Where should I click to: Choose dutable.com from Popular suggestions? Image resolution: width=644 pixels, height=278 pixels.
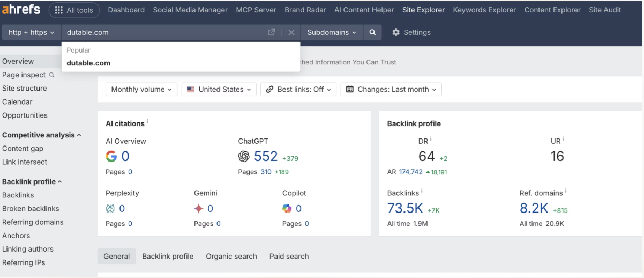click(x=181, y=63)
